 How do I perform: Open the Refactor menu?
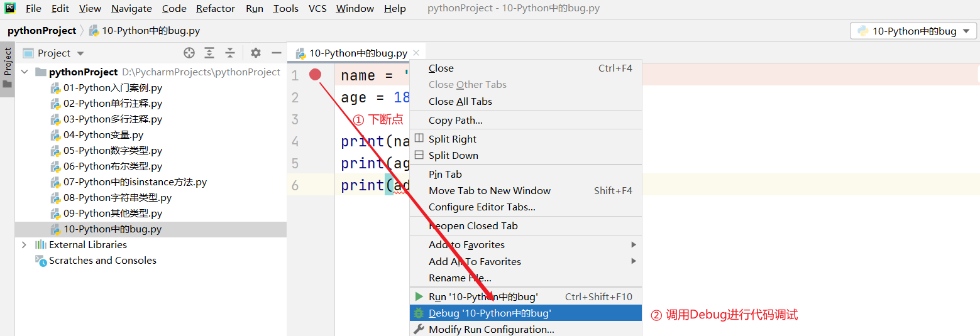(x=215, y=9)
